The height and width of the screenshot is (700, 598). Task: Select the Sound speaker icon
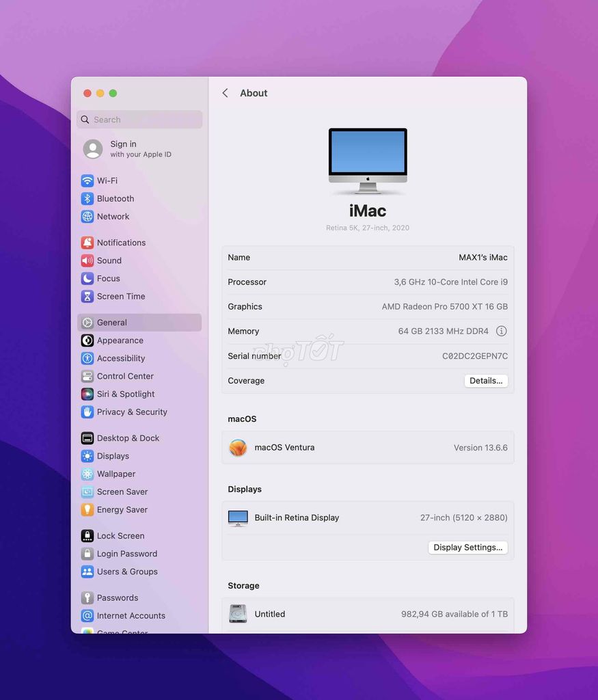pyautogui.click(x=87, y=260)
